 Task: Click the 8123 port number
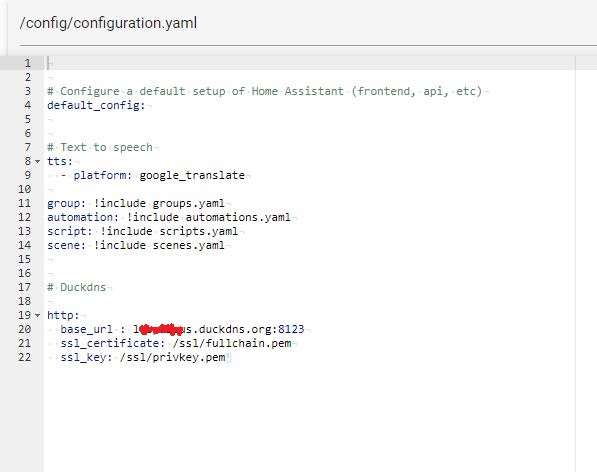(291, 329)
